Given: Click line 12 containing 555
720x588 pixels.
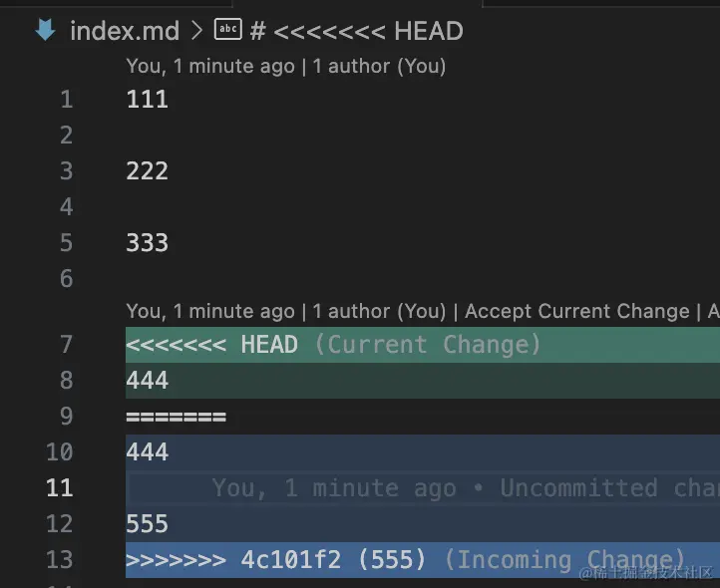Looking at the screenshot, I should coord(423,524).
